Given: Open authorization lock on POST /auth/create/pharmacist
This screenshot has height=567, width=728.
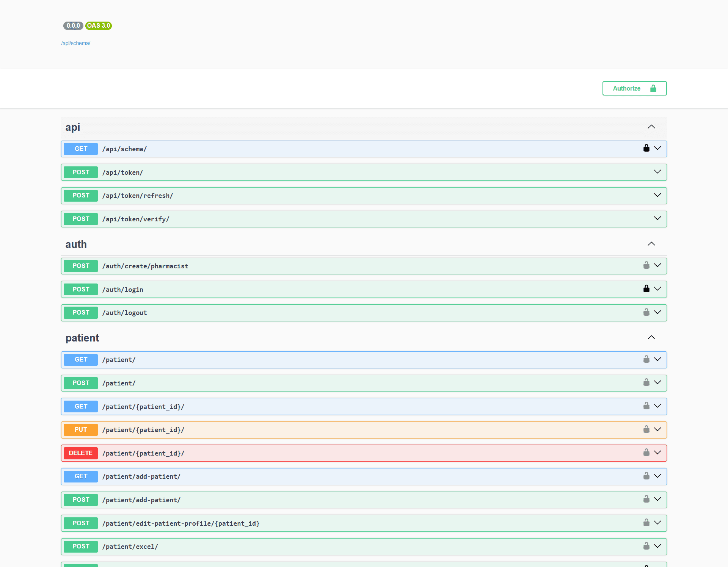Looking at the screenshot, I should (646, 265).
